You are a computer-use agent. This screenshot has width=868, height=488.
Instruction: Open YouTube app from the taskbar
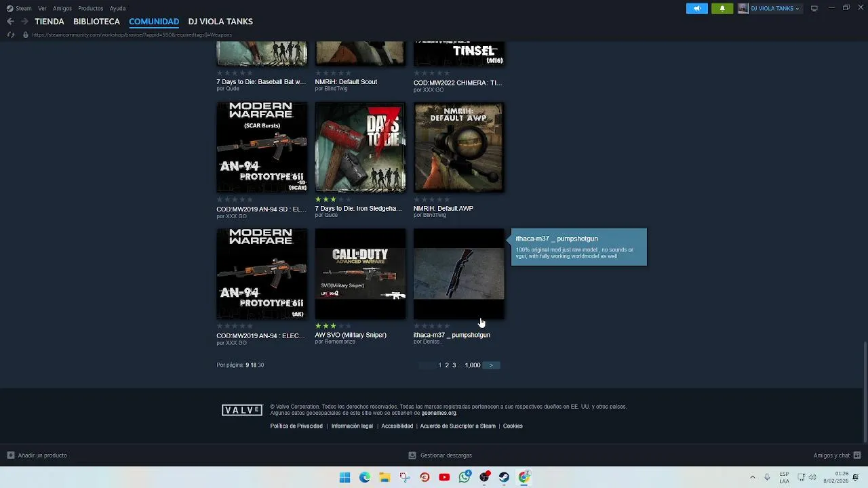[x=444, y=477]
